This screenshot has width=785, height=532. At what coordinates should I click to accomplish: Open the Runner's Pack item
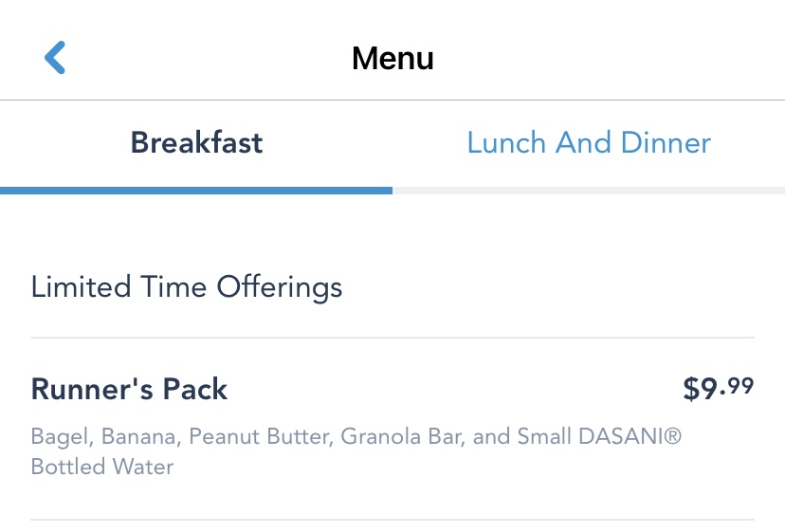[130, 390]
